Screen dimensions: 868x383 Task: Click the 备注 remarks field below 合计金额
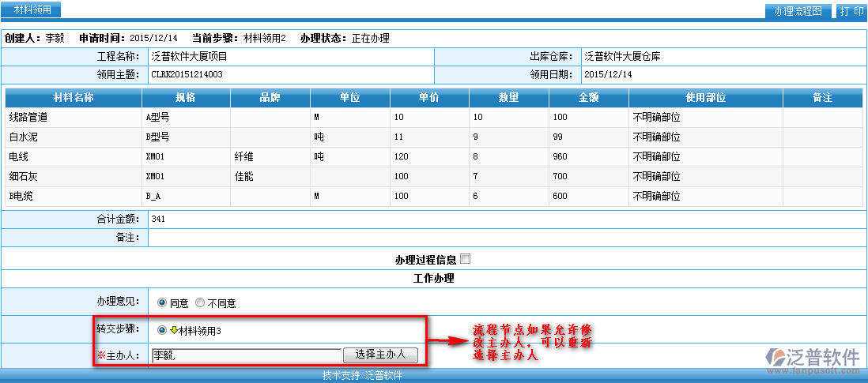tap(506, 237)
